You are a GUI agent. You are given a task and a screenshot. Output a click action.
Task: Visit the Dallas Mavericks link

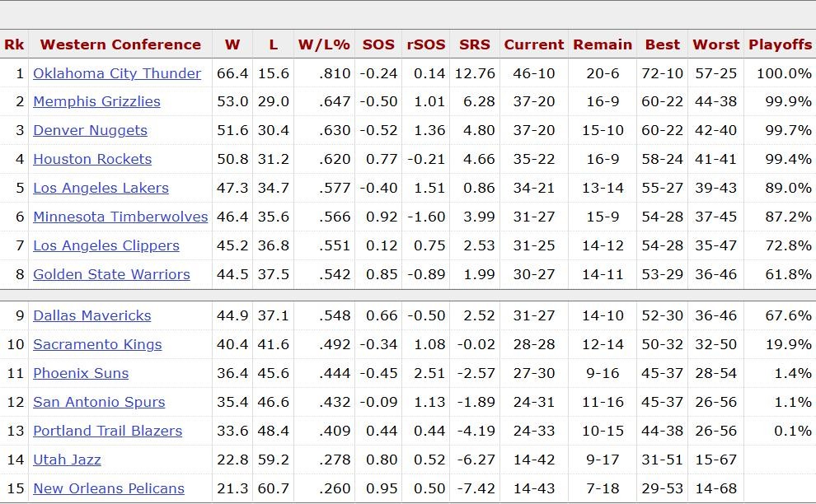[x=92, y=315]
